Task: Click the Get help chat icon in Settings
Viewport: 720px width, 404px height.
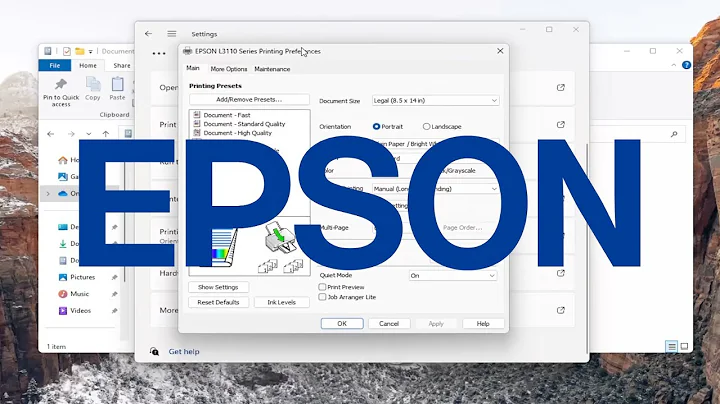Action: (154, 352)
